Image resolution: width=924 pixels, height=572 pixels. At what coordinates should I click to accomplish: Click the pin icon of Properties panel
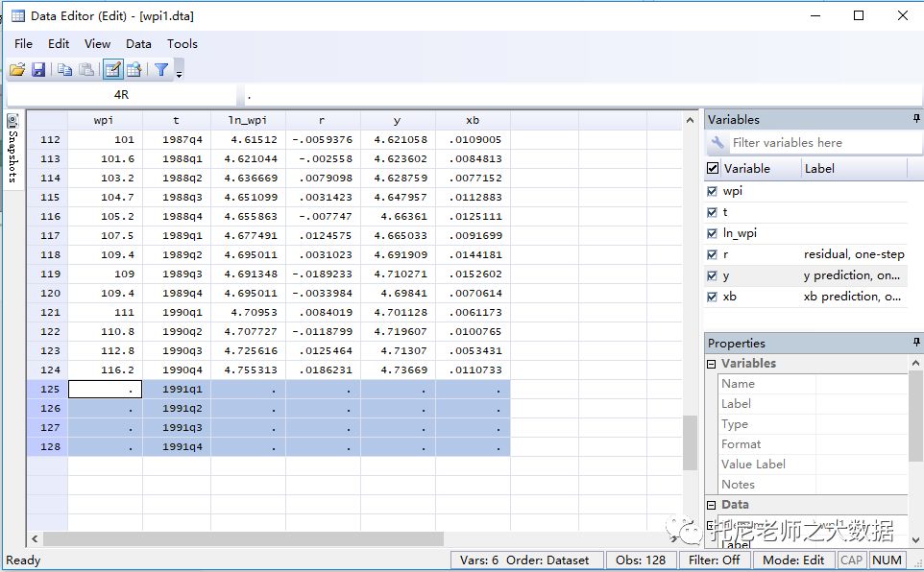[x=915, y=343]
